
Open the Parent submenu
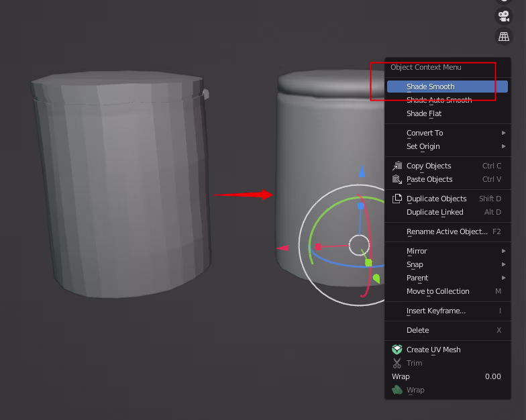click(x=447, y=278)
